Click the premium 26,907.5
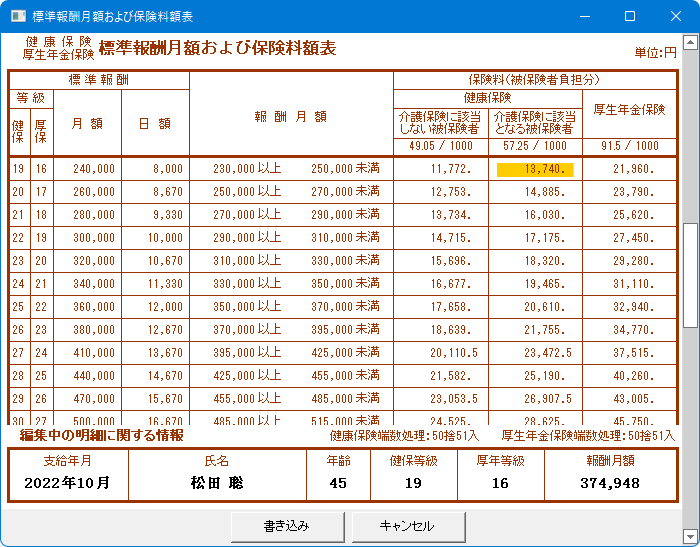 tap(548, 399)
